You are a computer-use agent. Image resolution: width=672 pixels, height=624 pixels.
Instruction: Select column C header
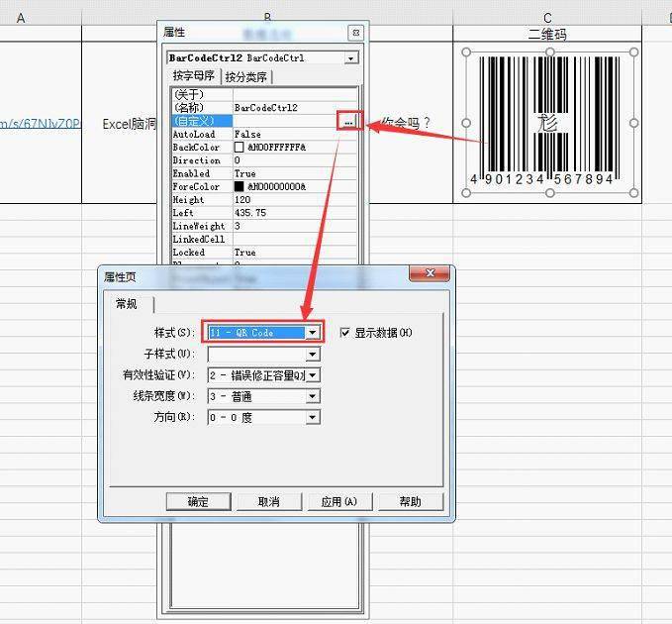tap(547, 18)
